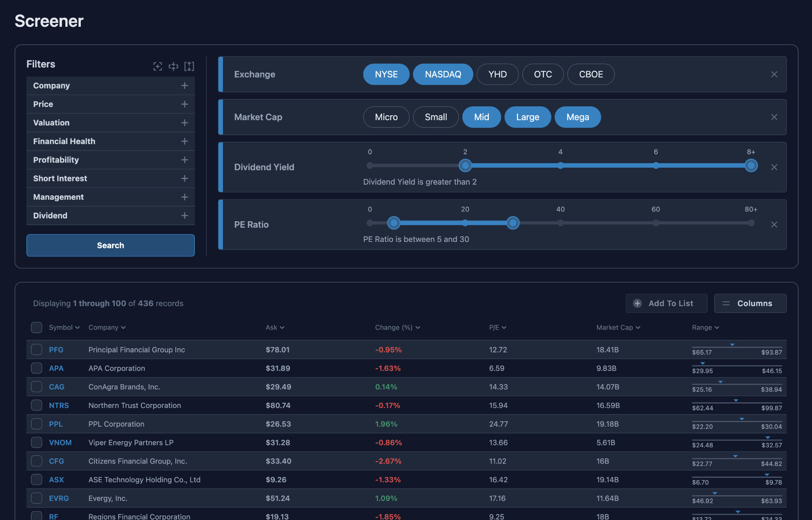Click the Columns control above the table
The height and width of the screenshot is (520, 812).
coord(750,303)
